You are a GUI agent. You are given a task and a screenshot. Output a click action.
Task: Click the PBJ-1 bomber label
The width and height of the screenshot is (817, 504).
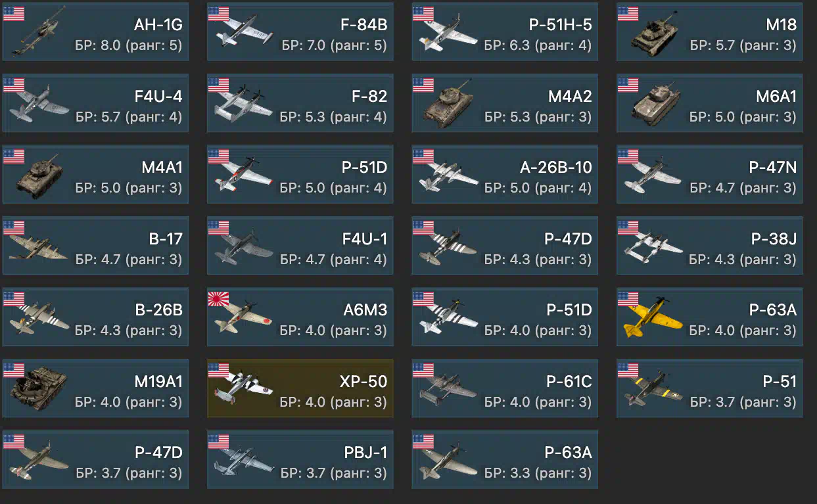coord(365,453)
